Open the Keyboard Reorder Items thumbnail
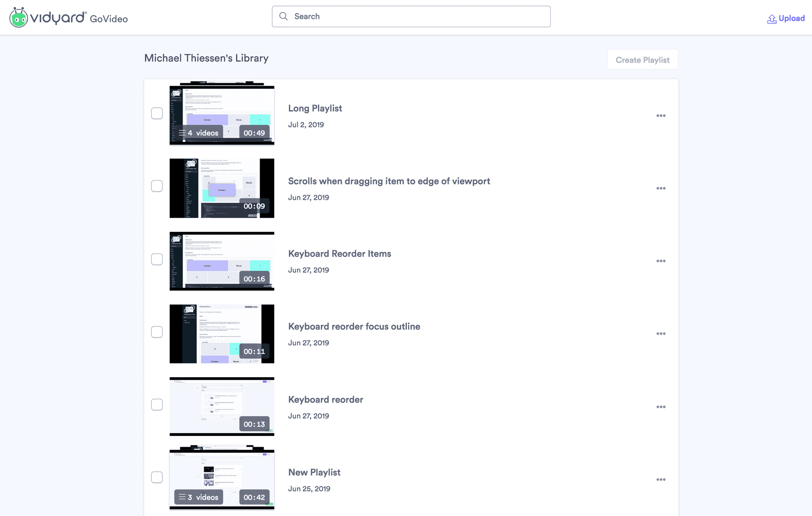This screenshot has height=516, width=812. pos(222,261)
